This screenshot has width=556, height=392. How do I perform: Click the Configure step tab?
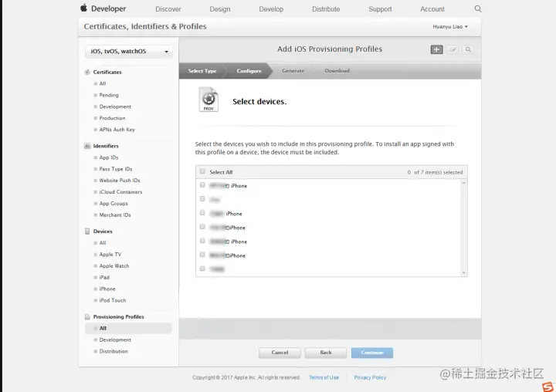[249, 71]
